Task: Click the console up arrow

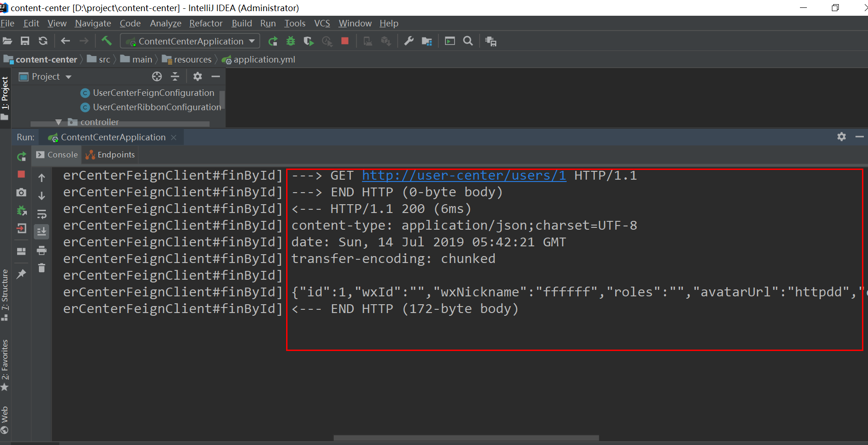Action: (x=42, y=178)
